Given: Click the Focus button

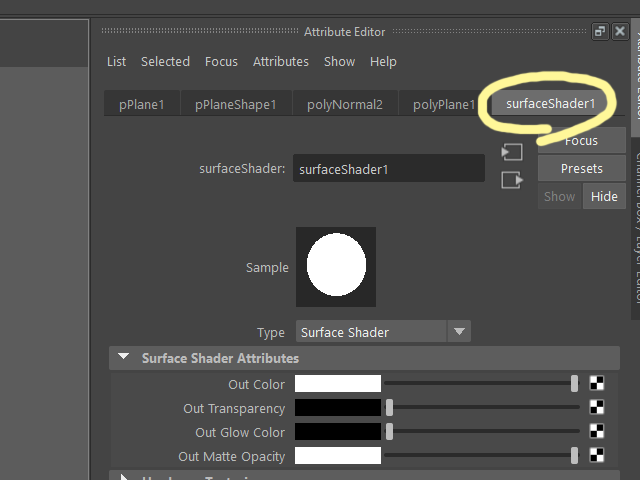Looking at the screenshot, I should (x=582, y=141).
